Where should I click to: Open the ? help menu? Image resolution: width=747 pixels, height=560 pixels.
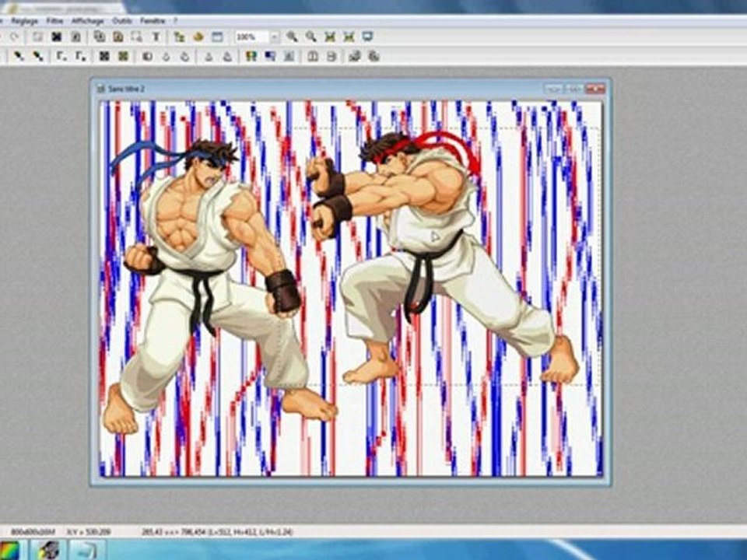point(175,20)
